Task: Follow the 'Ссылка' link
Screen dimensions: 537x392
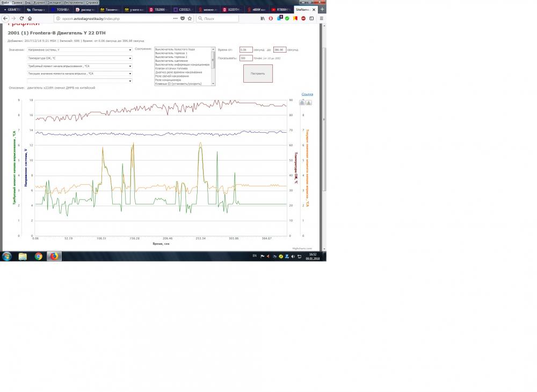Action: click(307, 94)
